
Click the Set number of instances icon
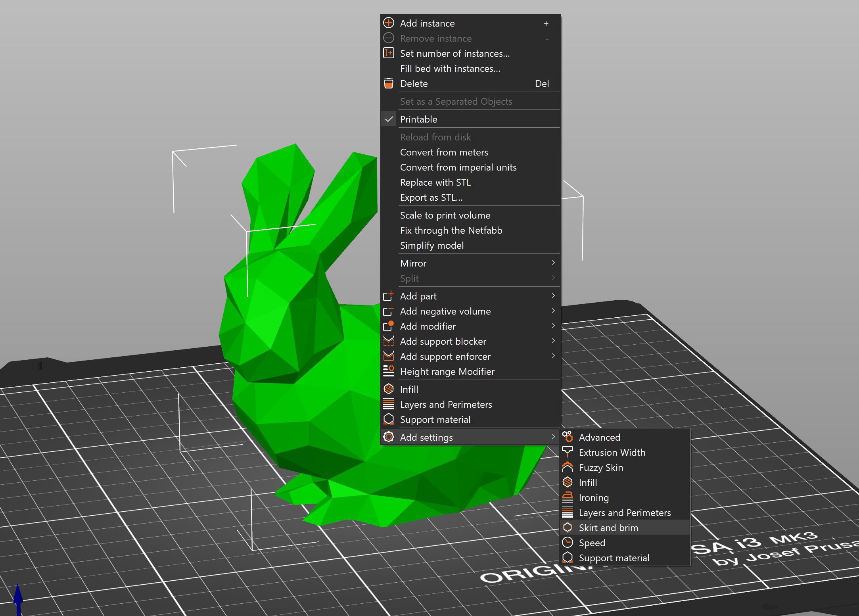(x=389, y=53)
